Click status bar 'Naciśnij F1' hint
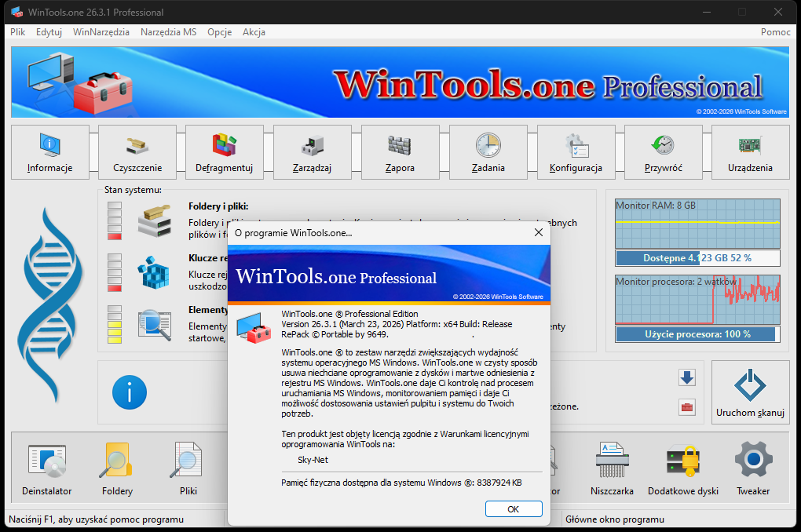The image size is (801, 532). click(96, 519)
